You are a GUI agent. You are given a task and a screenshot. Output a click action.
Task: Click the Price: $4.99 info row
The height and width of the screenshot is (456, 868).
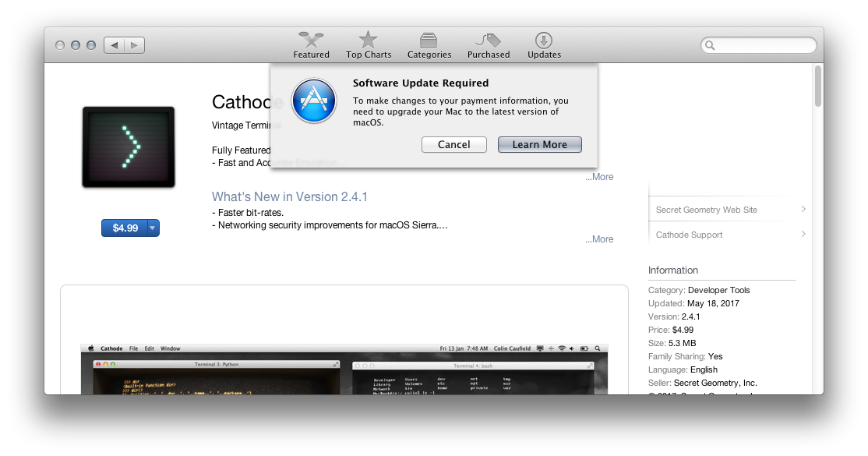[671, 331]
